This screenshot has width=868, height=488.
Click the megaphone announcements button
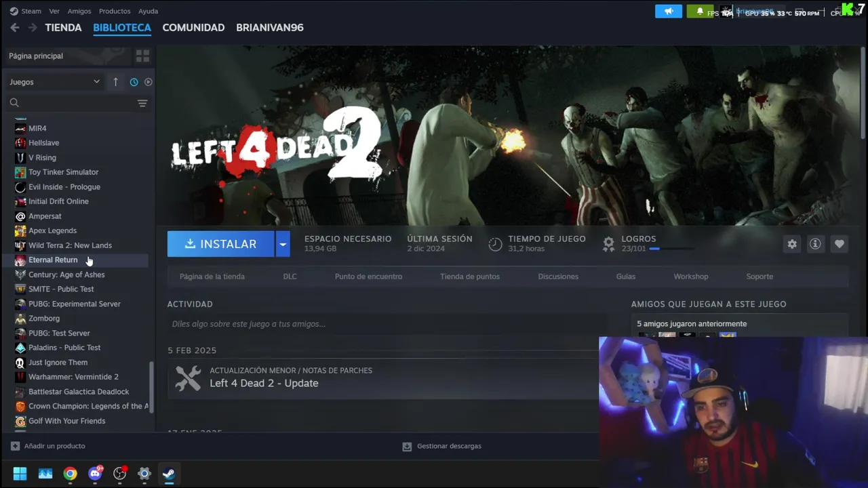coord(669,12)
